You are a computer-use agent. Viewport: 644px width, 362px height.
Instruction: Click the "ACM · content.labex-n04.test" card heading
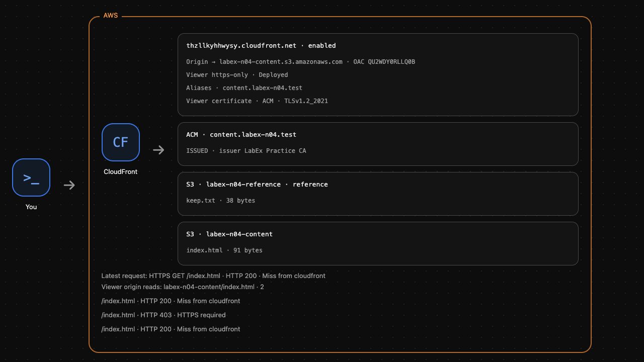pyautogui.click(x=242, y=135)
